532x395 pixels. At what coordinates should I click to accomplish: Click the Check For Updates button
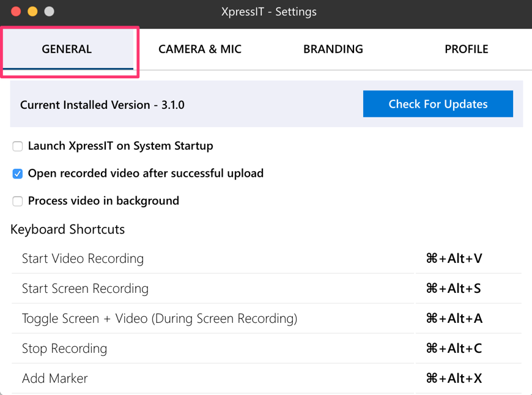coord(438,104)
